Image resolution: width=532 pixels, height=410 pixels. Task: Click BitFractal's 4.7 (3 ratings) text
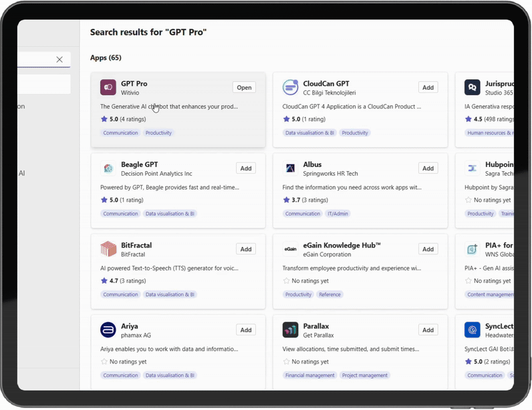click(128, 281)
